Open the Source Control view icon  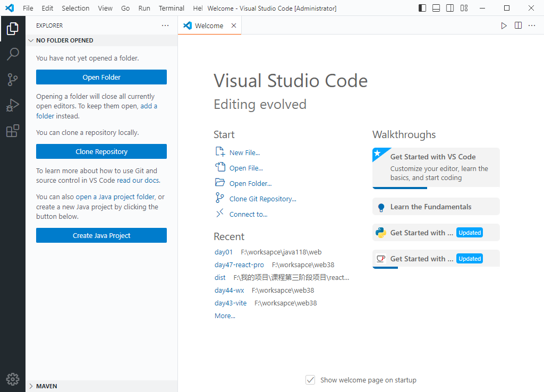click(13, 80)
